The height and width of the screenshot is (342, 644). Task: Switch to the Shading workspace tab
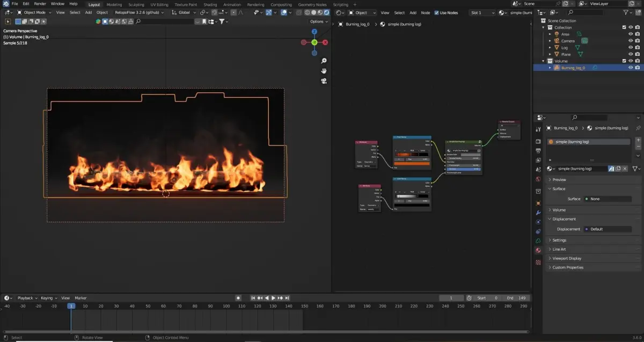click(210, 4)
